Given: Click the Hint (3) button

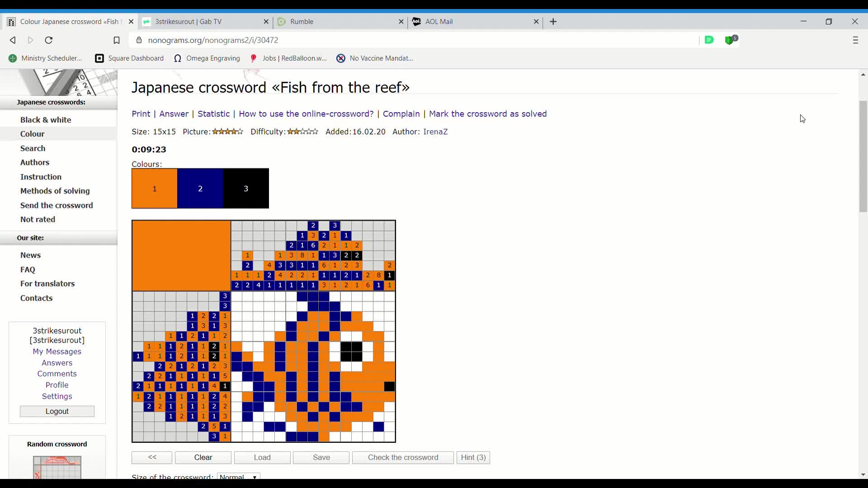Looking at the screenshot, I should coord(473,457).
